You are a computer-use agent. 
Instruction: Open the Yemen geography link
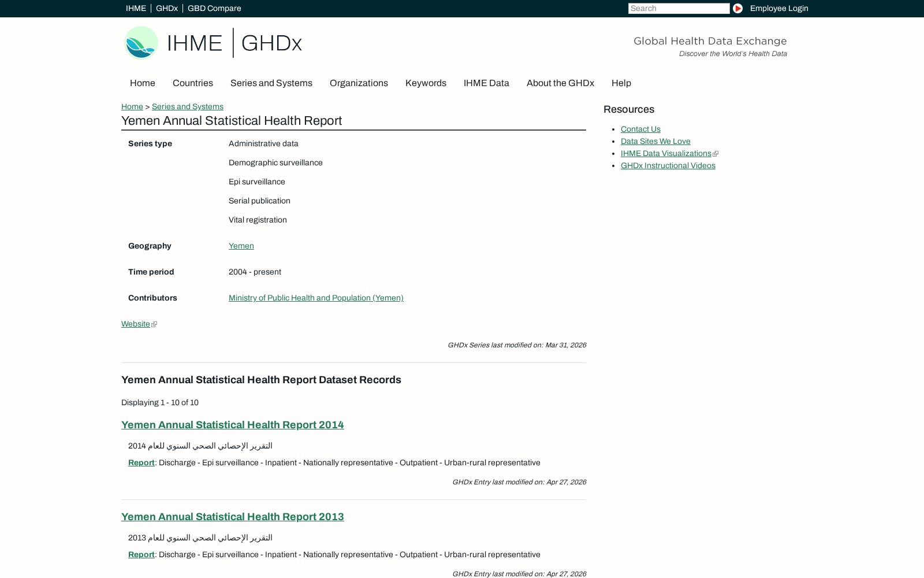pos(241,246)
